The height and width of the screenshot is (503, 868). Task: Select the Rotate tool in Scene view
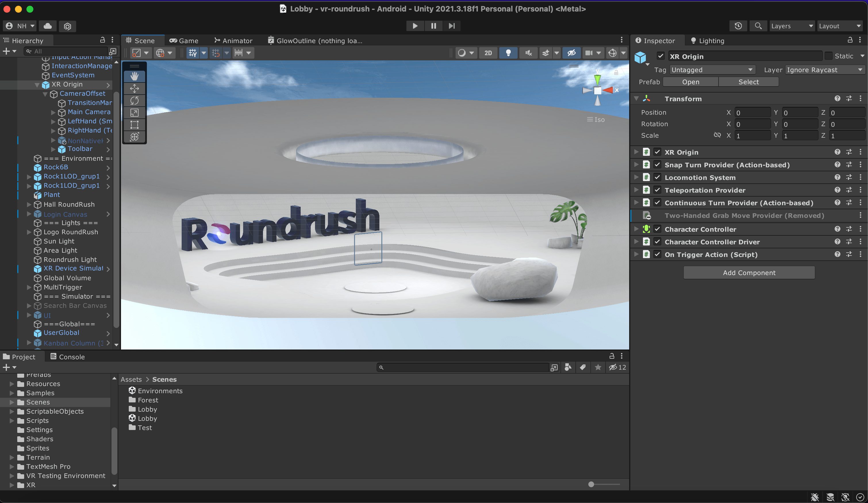pos(134,101)
